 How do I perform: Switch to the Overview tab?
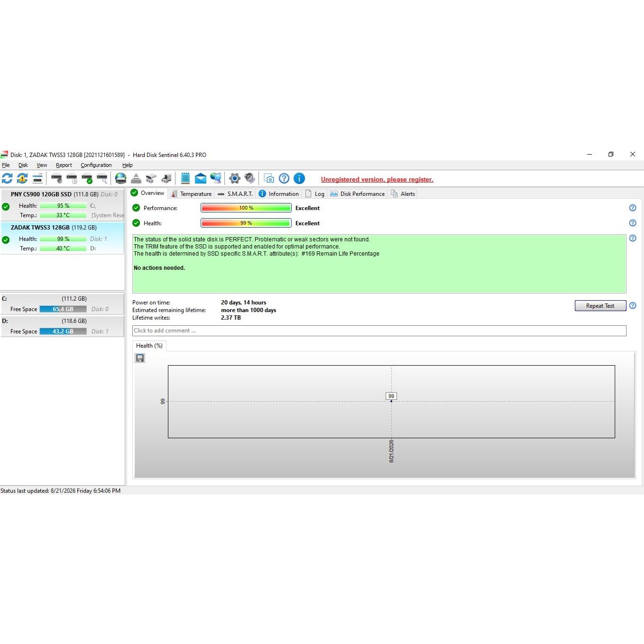pyautogui.click(x=147, y=193)
